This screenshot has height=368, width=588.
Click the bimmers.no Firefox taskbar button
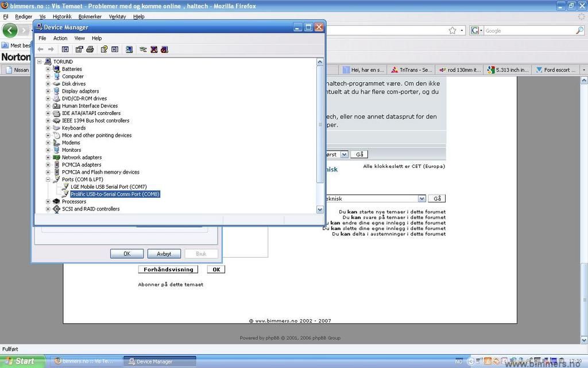[86, 362]
